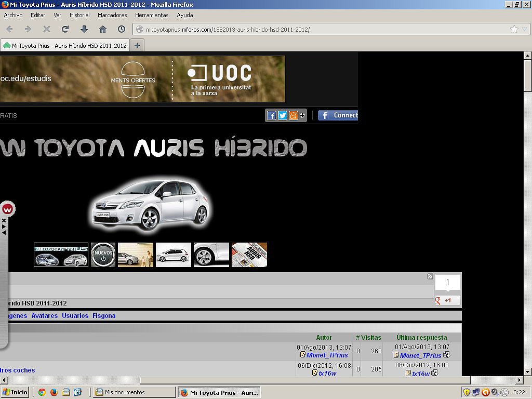Share via the orange Google icon
Image resolution: width=532 pixels, height=399 pixels.
(293, 115)
